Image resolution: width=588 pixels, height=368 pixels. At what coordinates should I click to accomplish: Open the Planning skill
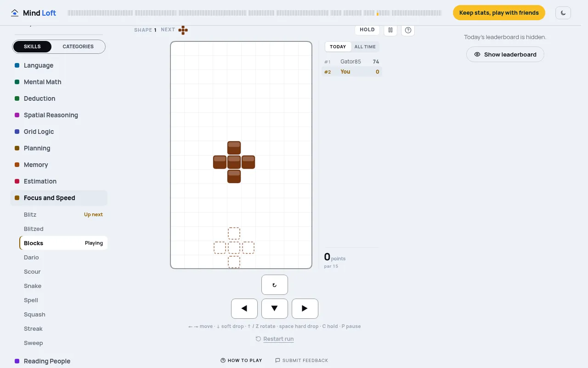pyautogui.click(x=59, y=148)
